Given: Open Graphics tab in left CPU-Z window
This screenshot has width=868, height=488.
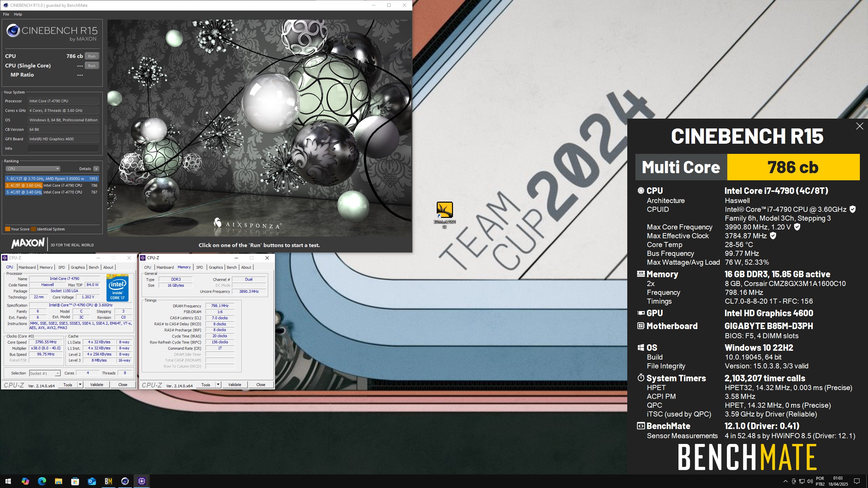Looking at the screenshot, I should point(78,267).
